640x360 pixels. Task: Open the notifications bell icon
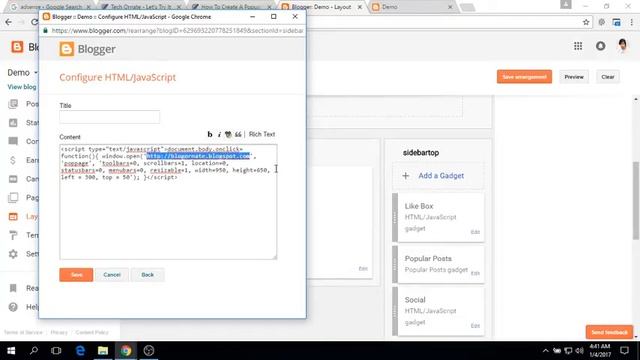coord(600,46)
